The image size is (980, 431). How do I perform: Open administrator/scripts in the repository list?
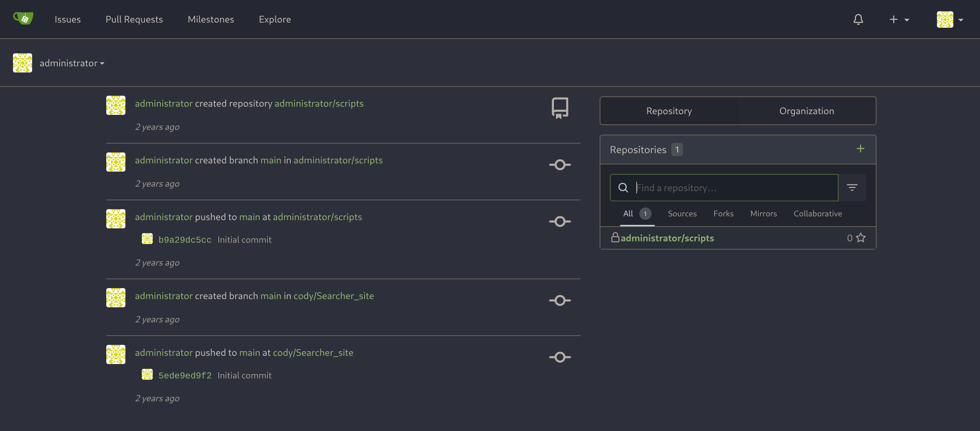[667, 238]
